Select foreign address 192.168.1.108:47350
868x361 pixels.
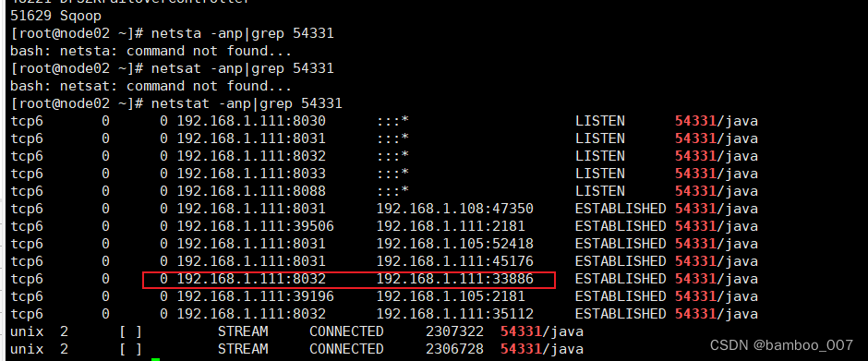pos(455,209)
